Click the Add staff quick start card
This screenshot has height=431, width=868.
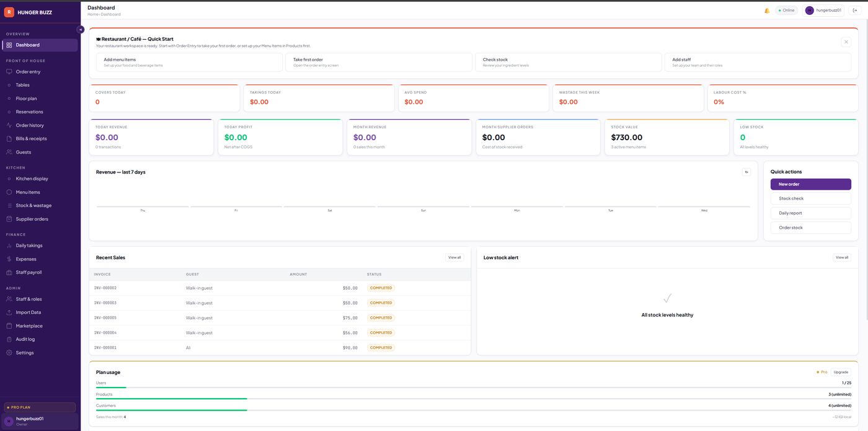pyautogui.click(x=758, y=62)
